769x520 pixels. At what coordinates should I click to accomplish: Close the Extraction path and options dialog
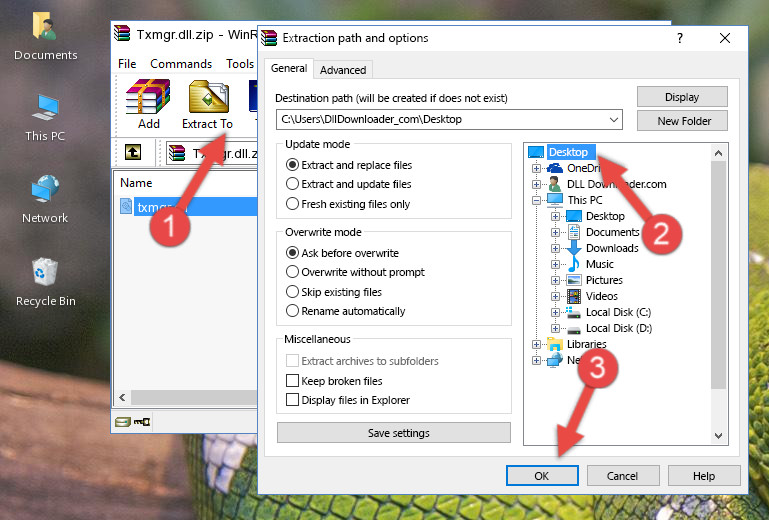pyautogui.click(x=725, y=38)
